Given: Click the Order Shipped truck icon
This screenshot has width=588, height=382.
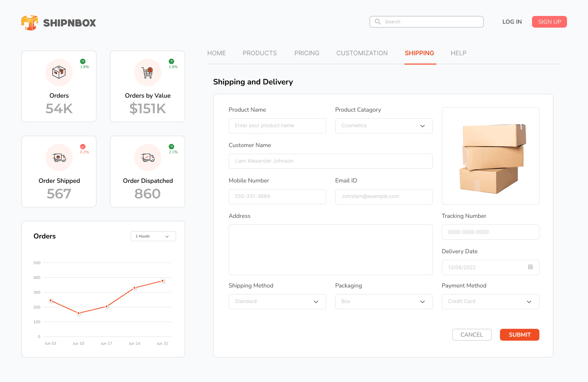Looking at the screenshot, I should [59, 158].
